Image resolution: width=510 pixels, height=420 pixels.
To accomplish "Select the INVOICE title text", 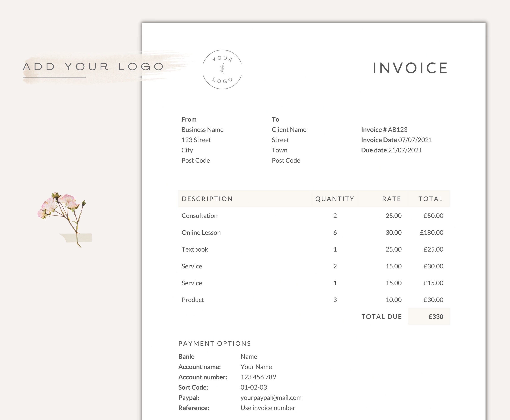I will tap(410, 68).
